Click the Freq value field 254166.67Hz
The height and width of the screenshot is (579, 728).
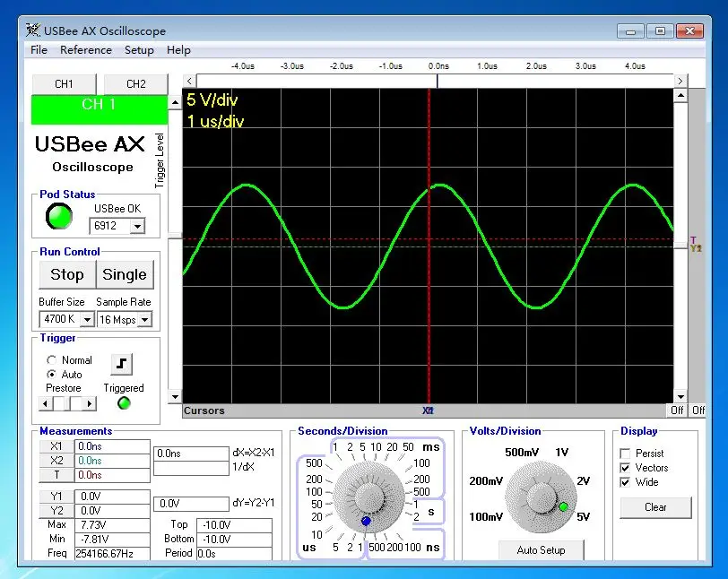click(112, 554)
